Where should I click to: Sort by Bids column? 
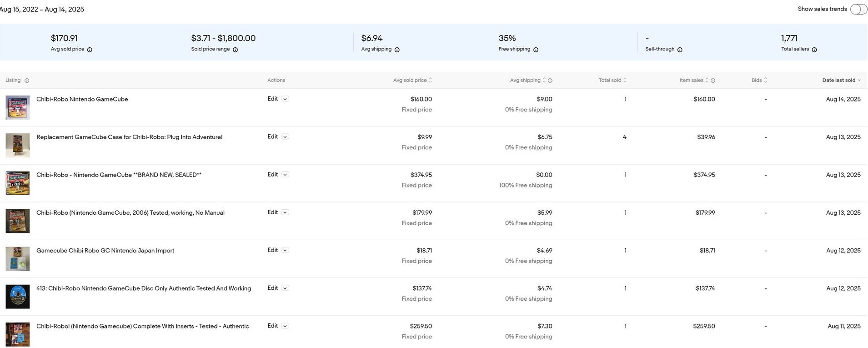759,80
